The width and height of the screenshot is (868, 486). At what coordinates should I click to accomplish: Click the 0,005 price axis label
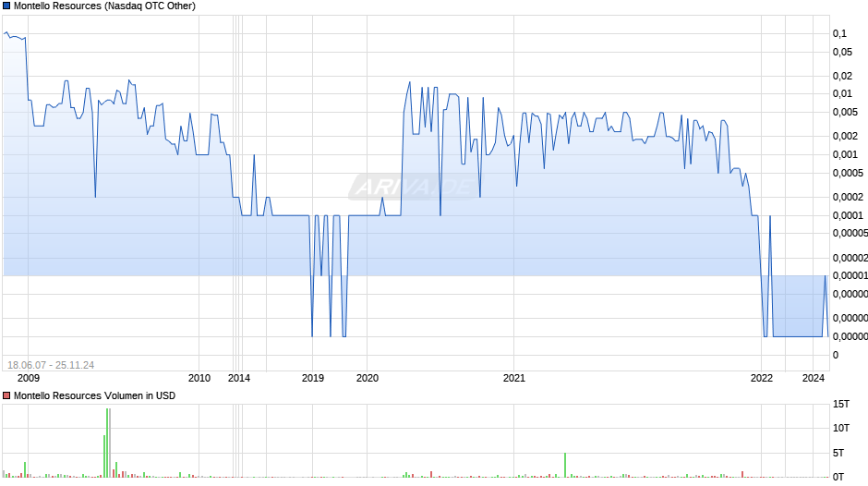845,113
